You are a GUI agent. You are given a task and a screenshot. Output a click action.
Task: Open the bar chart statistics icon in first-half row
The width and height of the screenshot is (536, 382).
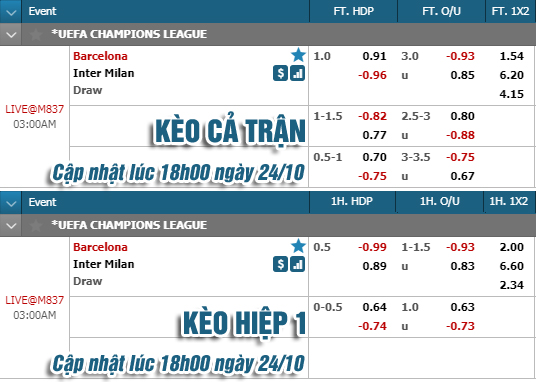(x=297, y=264)
